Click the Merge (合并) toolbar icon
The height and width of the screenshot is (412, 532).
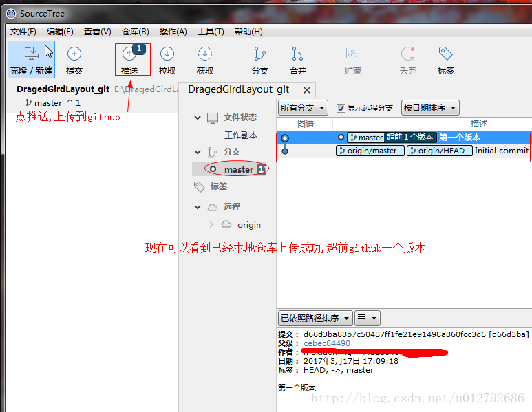[x=297, y=54]
